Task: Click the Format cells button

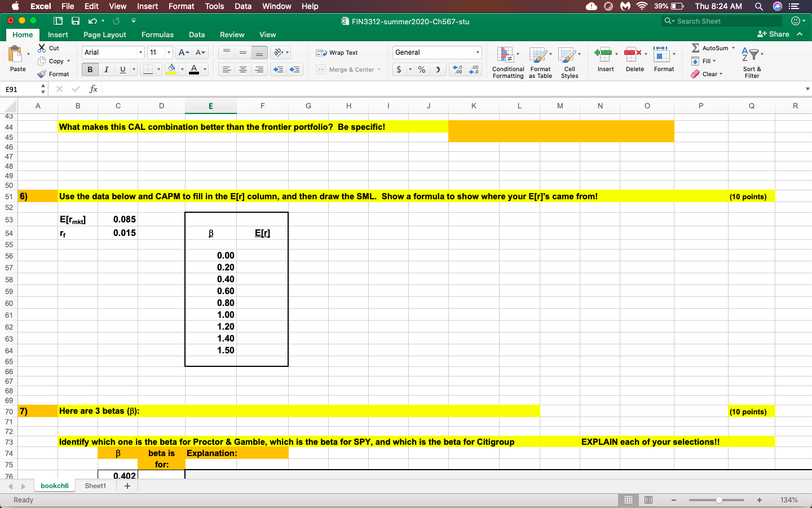Action: (x=664, y=59)
